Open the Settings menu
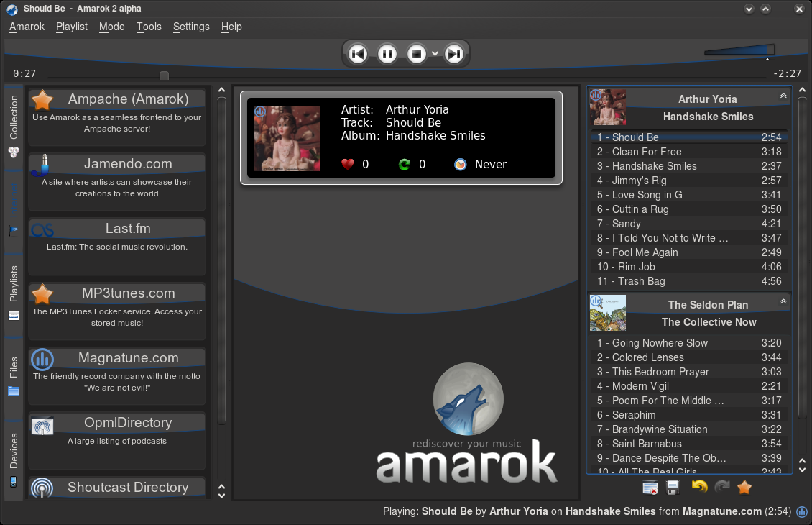 pos(191,27)
